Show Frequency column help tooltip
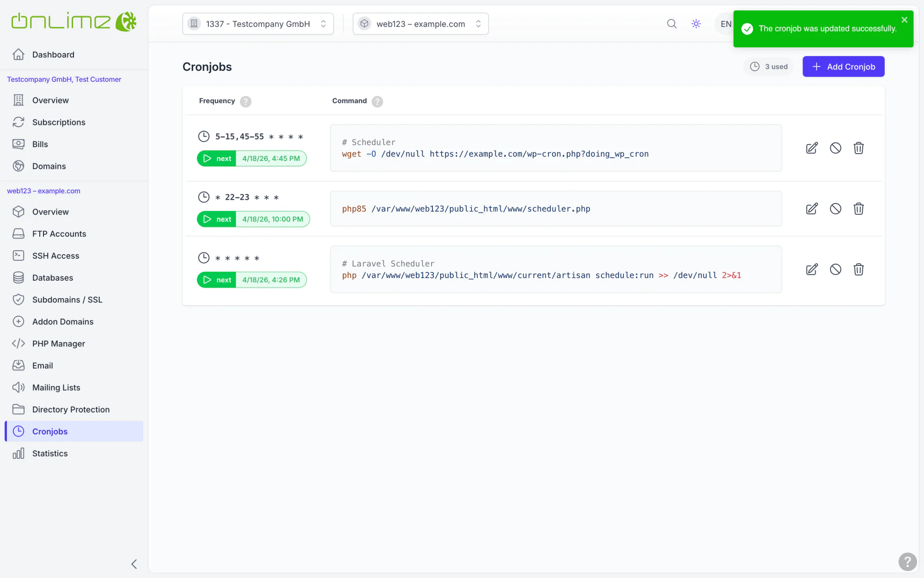 (x=246, y=101)
